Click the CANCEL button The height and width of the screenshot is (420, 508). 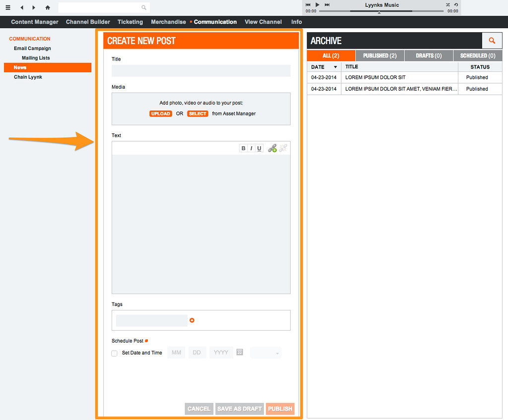[x=199, y=409]
